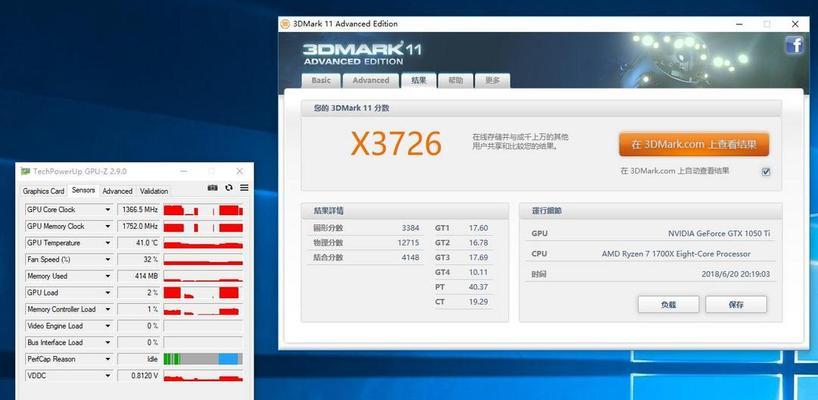Screen dimensions: 818x400
Task: Click the 1752.0 MHz memory clock value
Action: tap(139, 226)
